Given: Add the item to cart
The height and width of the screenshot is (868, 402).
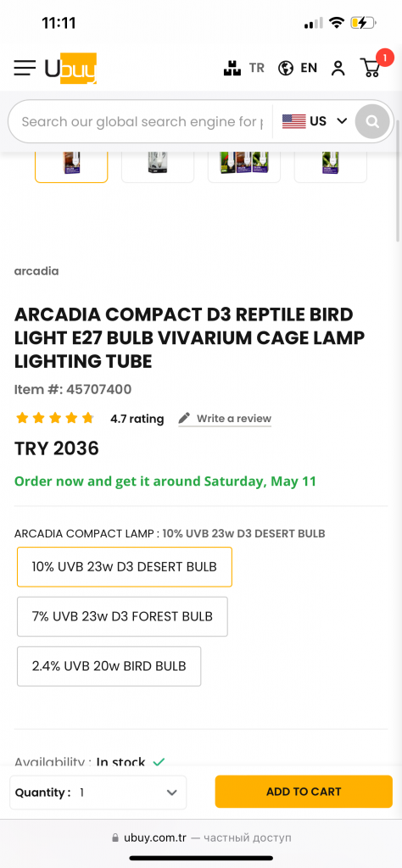Looking at the screenshot, I should (304, 792).
